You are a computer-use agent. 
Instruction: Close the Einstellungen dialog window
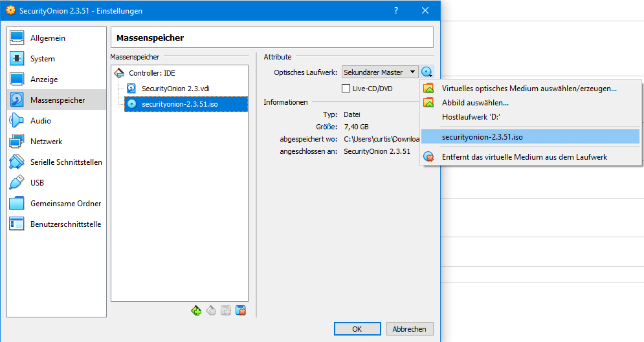(x=425, y=10)
